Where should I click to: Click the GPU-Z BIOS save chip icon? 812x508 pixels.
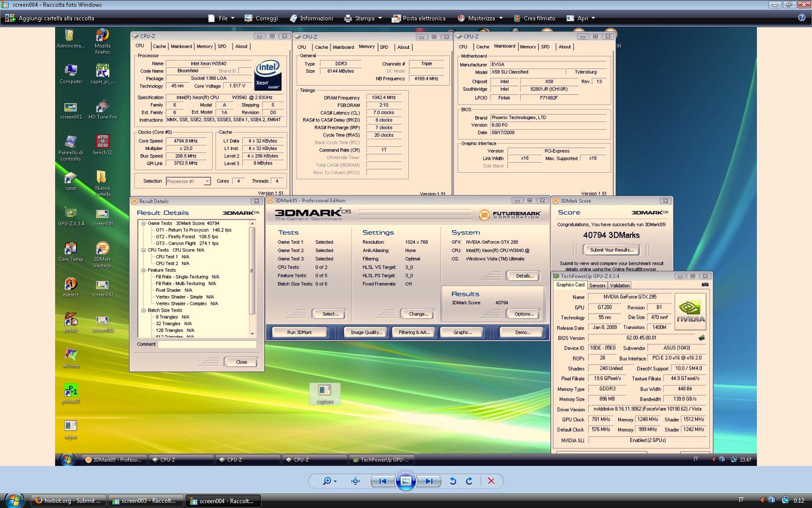(702, 338)
